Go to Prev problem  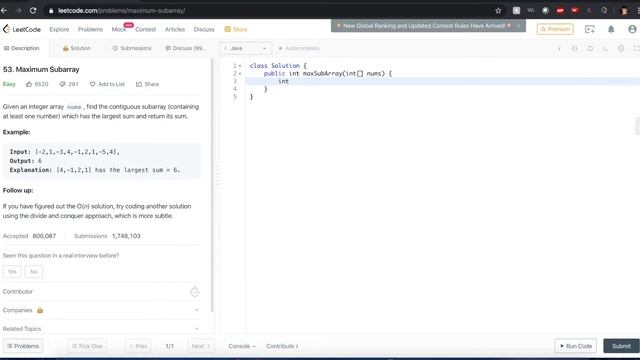138,346
